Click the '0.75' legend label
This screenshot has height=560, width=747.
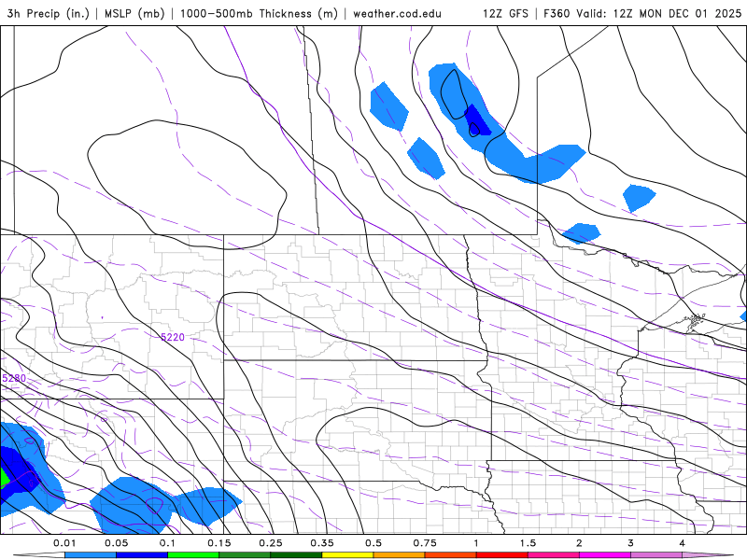[x=425, y=543]
